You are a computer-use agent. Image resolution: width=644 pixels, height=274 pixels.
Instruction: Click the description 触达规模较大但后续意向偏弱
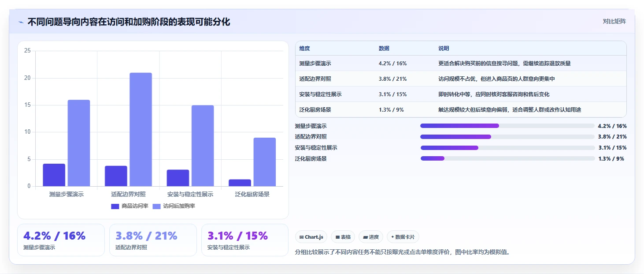(473, 110)
